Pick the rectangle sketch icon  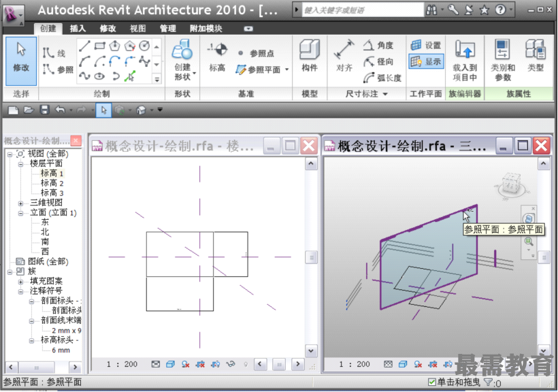tap(100, 46)
